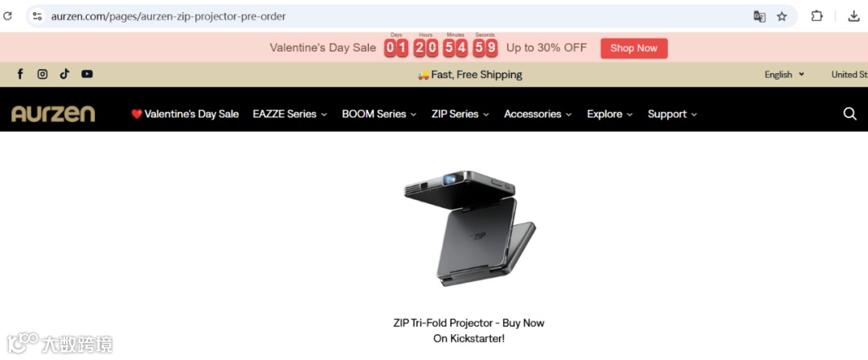Bookmark this page with the star icon
Screen dimensions: 868x360
[782, 16]
